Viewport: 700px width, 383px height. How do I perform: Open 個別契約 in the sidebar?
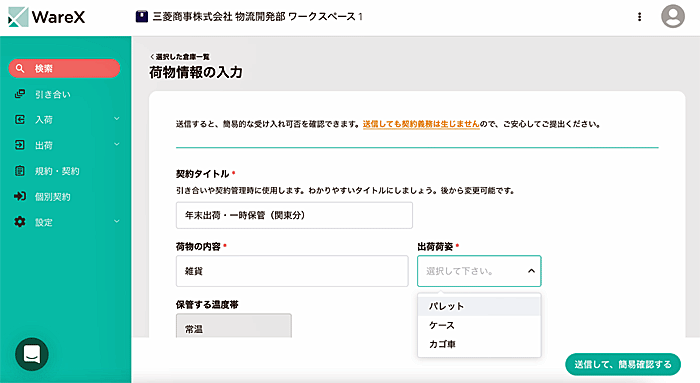point(53,196)
